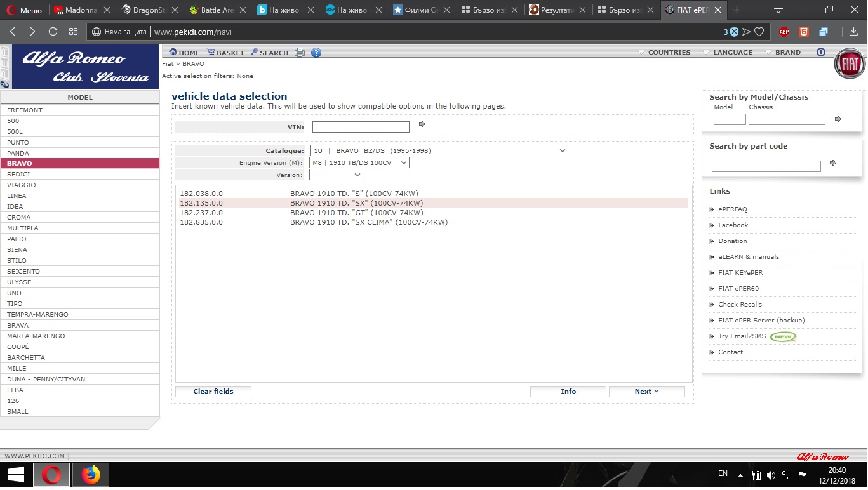Click arrow icon next to part code field
Viewport: 868px width, 490px height.
[x=833, y=163]
